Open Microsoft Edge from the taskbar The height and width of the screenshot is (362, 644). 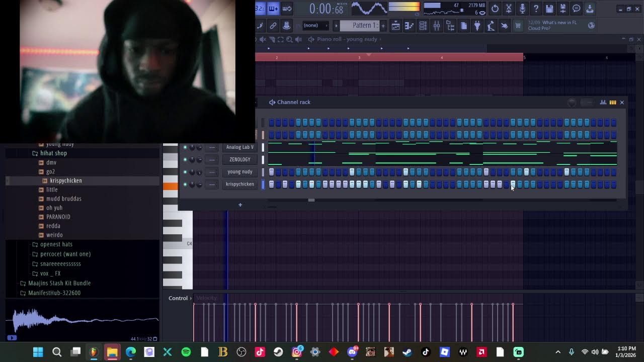click(x=130, y=352)
